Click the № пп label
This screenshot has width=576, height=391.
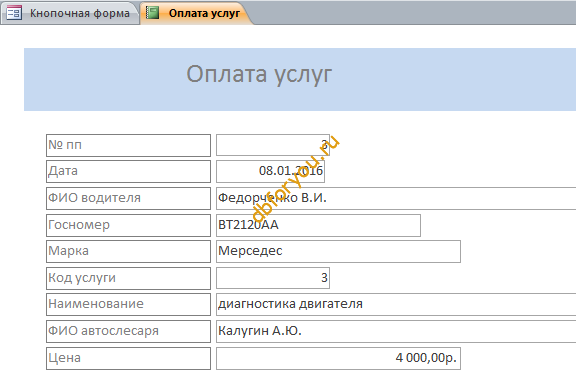tap(128, 145)
